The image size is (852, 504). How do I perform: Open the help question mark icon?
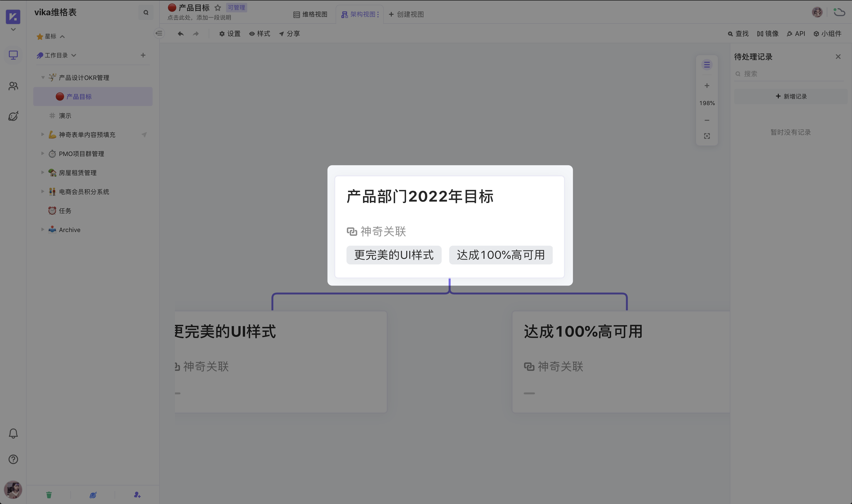point(13,459)
